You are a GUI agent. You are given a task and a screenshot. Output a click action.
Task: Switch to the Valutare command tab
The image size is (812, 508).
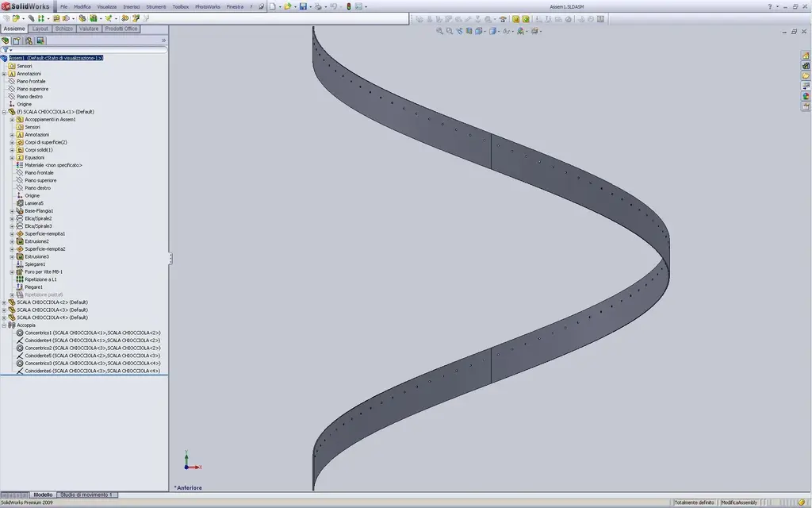89,29
